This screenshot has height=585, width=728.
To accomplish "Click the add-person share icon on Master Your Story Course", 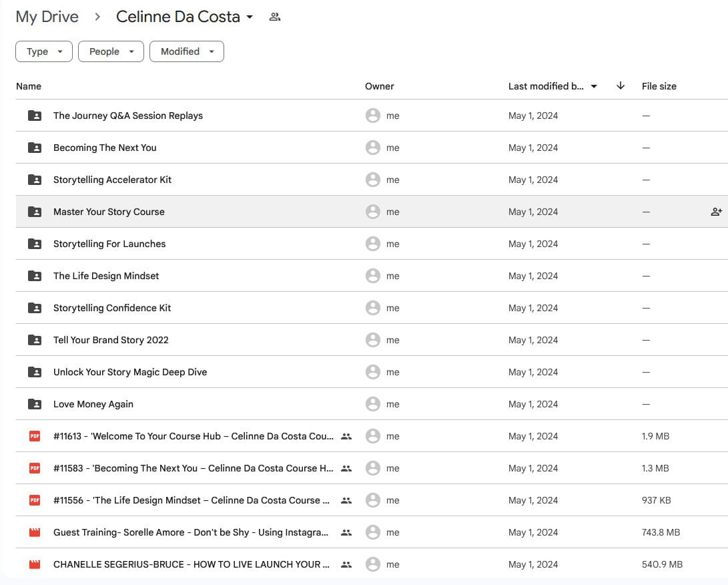I will 717,212.
